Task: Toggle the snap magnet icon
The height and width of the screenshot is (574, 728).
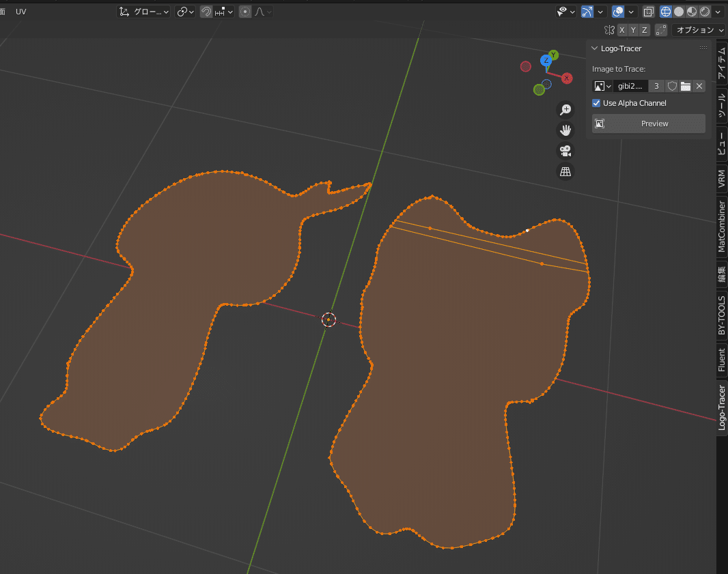Action: pos(206,12)
